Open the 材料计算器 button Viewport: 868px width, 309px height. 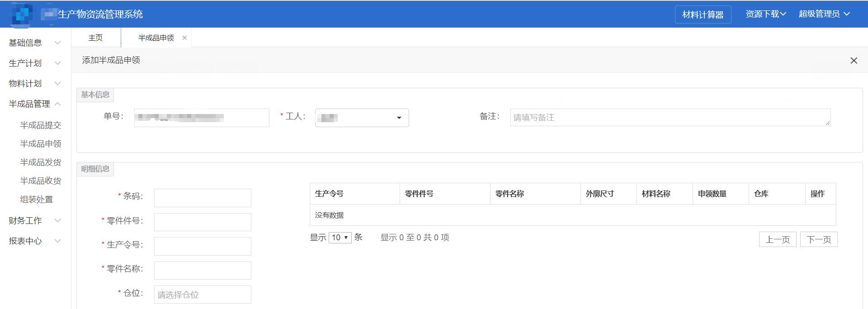tap(703, 14)
